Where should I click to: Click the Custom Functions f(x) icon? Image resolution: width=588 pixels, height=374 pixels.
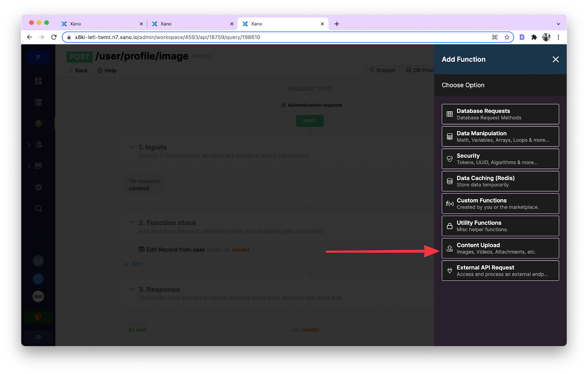(449, 204)
